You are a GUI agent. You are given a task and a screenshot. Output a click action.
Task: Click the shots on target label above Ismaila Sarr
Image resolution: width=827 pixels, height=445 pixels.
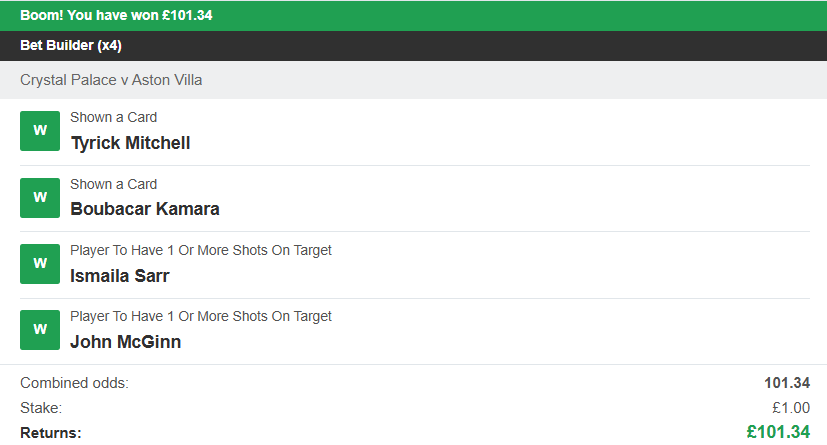(200, 250)
